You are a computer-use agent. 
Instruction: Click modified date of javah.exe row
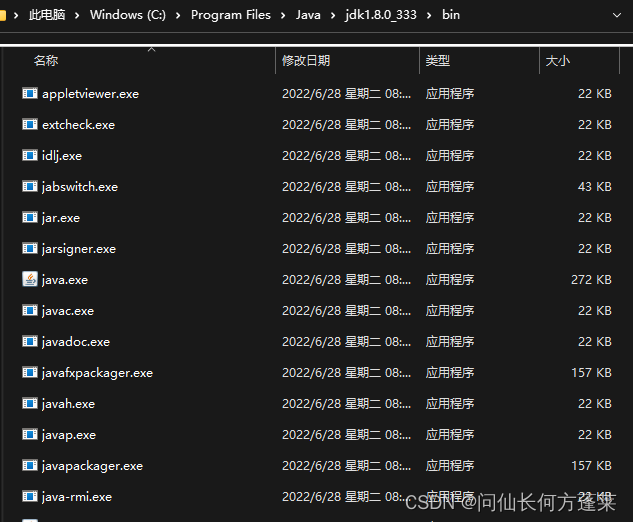(x=346, y=404)
